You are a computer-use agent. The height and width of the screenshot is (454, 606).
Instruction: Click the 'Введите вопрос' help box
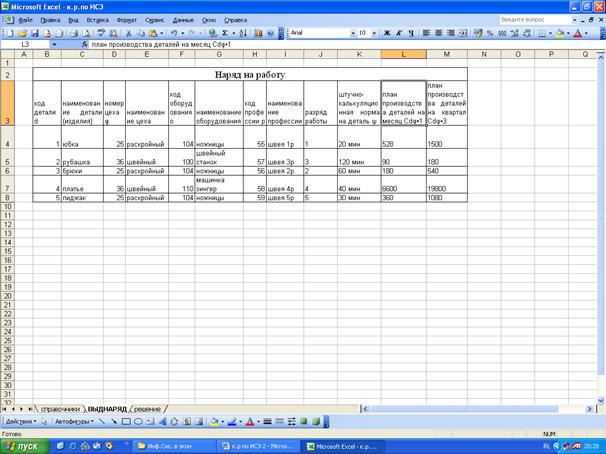pos(535,20)
